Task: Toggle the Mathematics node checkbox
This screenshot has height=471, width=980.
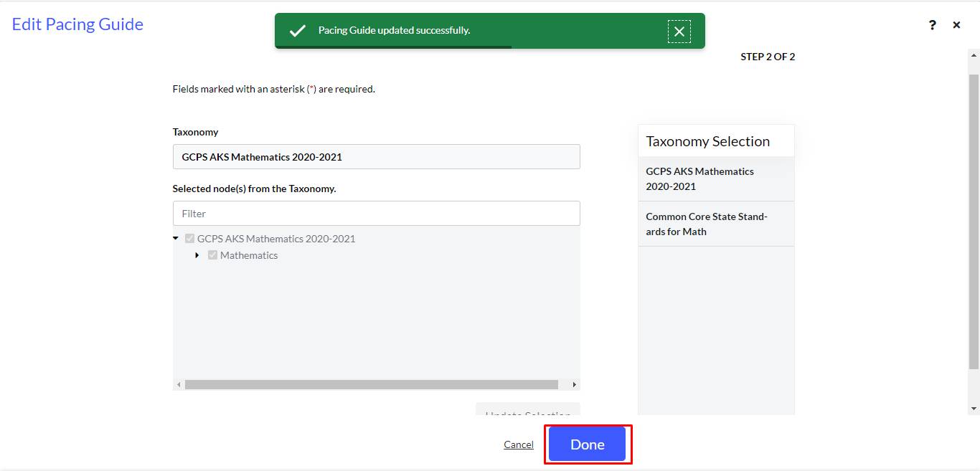Action: coord(213,255)
